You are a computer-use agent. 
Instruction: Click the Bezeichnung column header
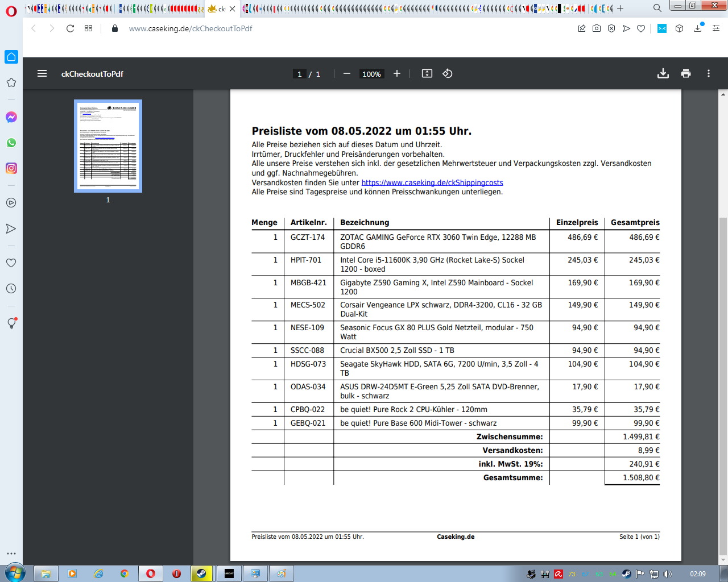[x=365, y=222]
